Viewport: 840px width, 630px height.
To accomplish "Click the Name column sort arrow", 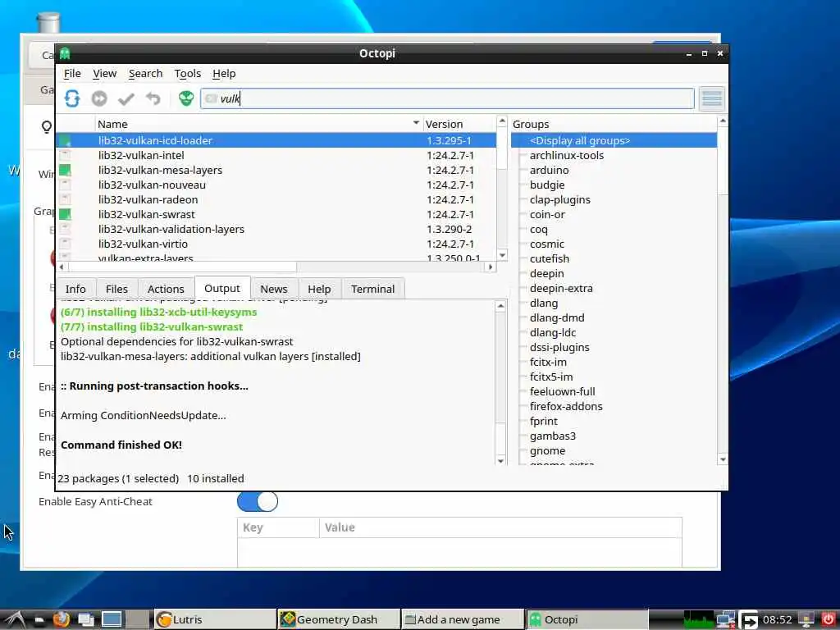I will [x=416, y=123].
